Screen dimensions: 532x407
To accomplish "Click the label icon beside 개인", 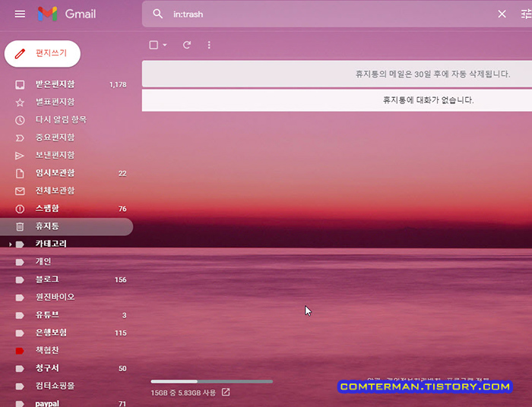I will click(x=20, y=262).
